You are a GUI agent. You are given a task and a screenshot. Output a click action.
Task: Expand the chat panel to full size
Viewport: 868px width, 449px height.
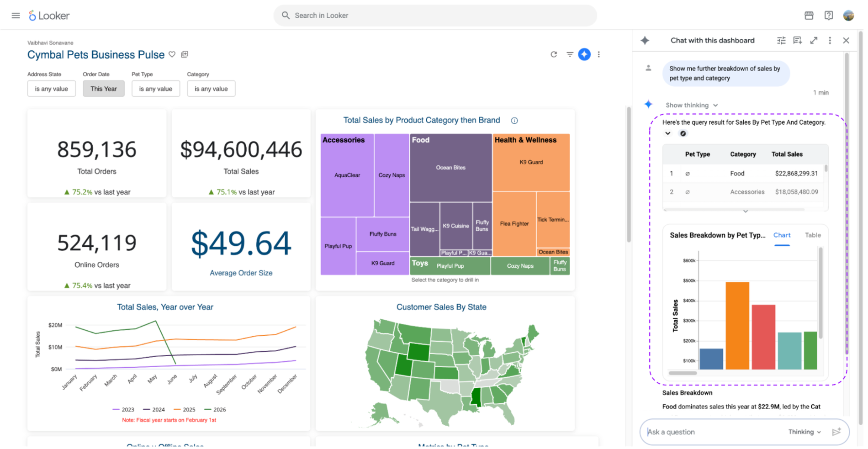coord(814,41)
